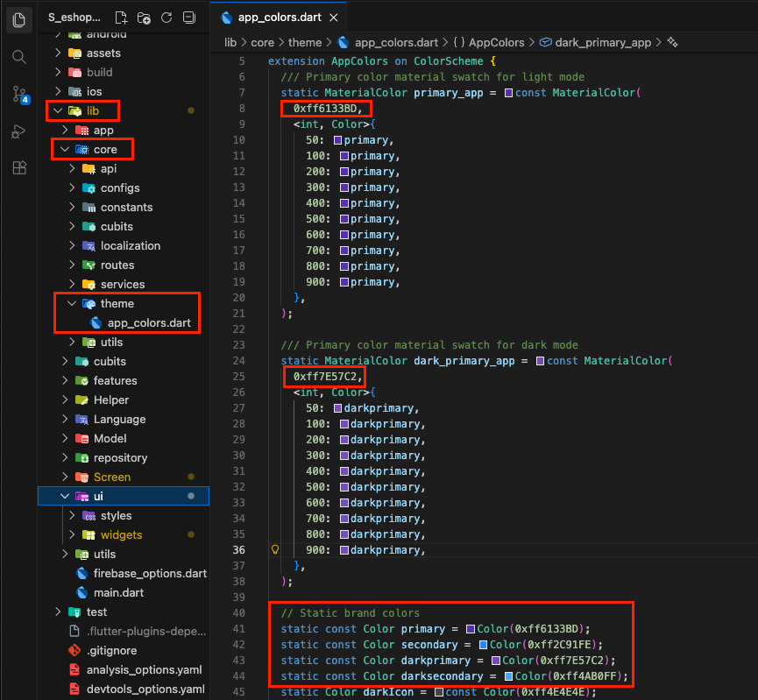Select AppColors in the breadcrumb
Screen dimensions: 758x700
[496, 42]
